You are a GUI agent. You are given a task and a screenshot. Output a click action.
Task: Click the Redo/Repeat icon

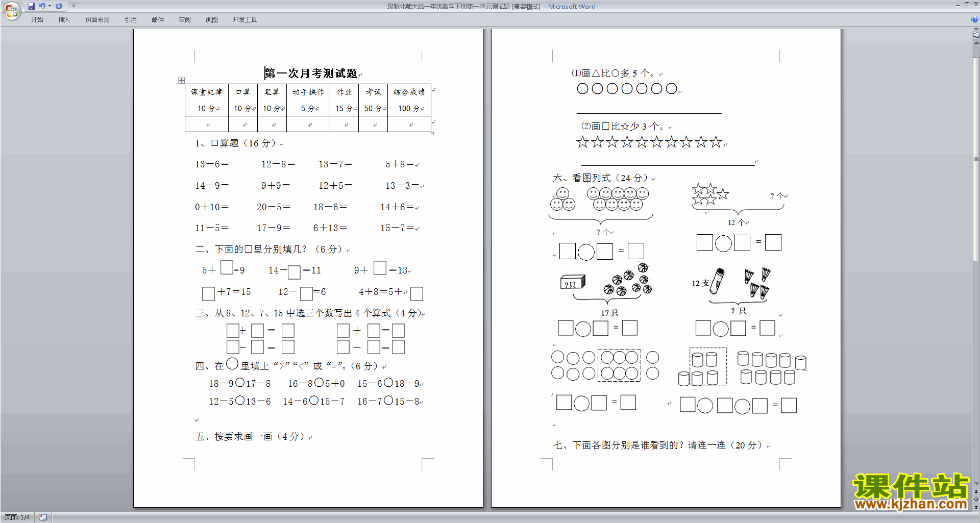(x=59, y=6)
